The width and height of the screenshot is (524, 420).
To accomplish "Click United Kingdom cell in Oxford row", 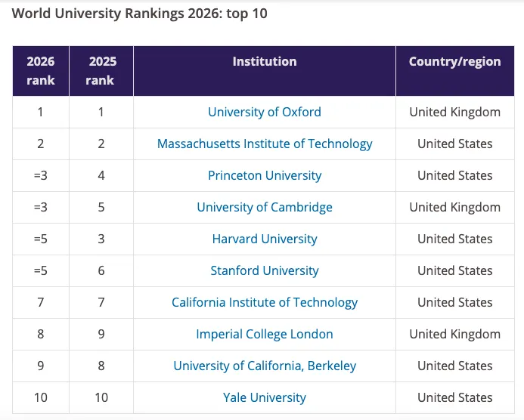I will pyautogui.click(x=454, y=112).
